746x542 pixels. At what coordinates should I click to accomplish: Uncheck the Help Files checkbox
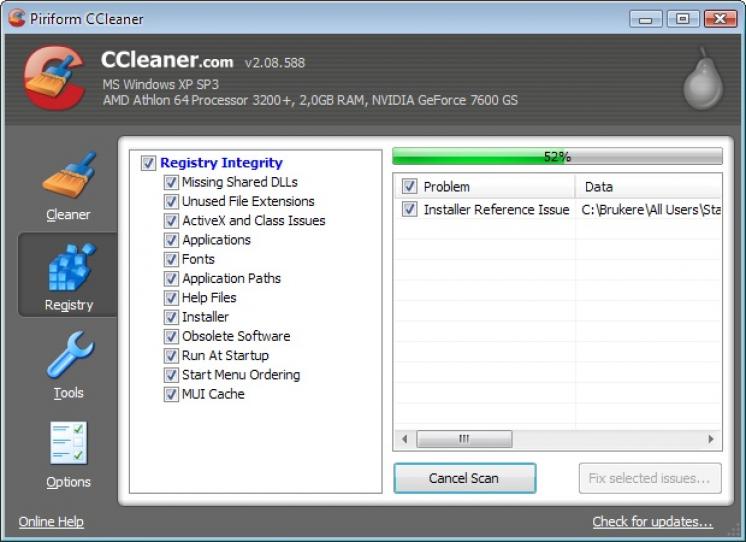click(171, 298)
